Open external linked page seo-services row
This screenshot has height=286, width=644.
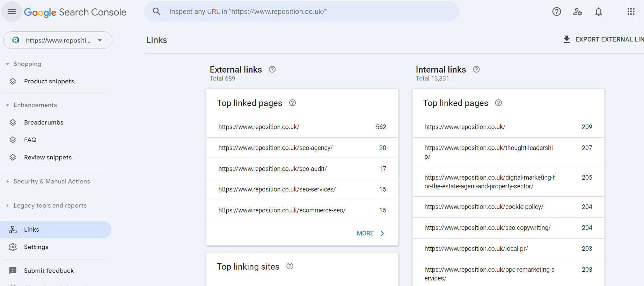pos(302,189)
